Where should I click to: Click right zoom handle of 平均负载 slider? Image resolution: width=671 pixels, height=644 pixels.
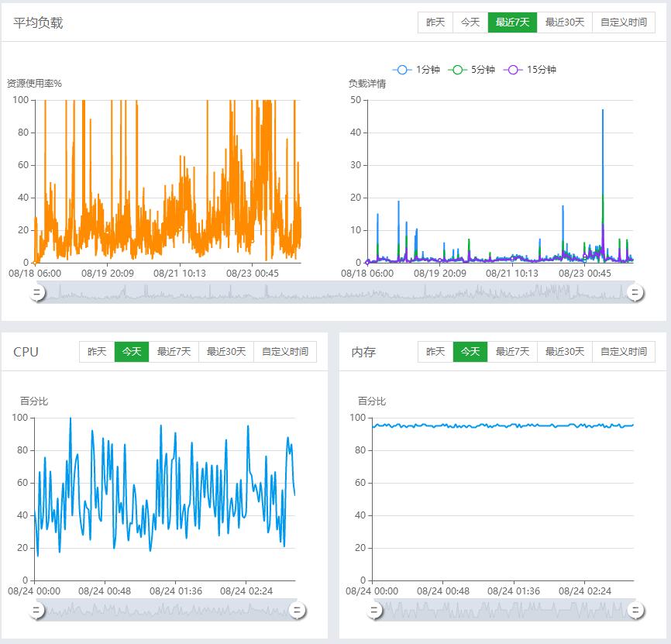click(x=635, y=292)
